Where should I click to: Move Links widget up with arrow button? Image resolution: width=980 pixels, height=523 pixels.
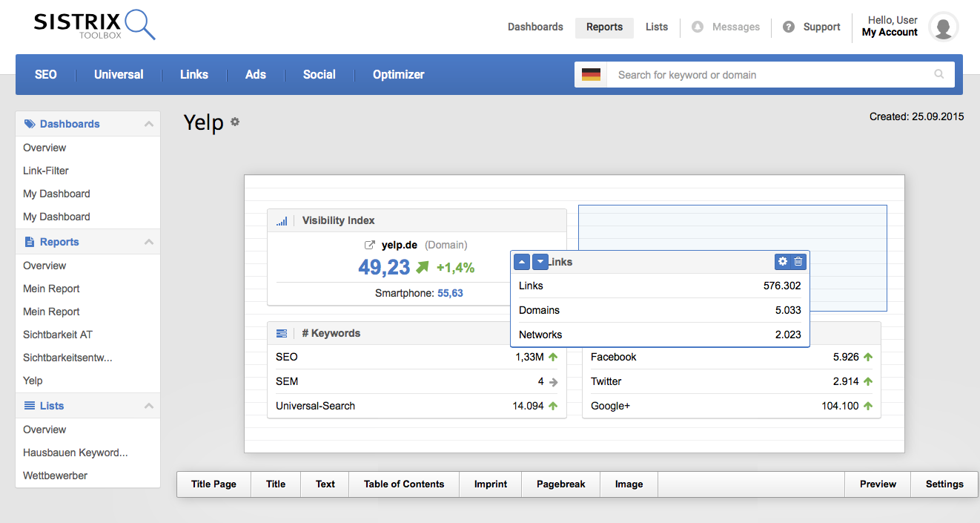coord(522,262)
